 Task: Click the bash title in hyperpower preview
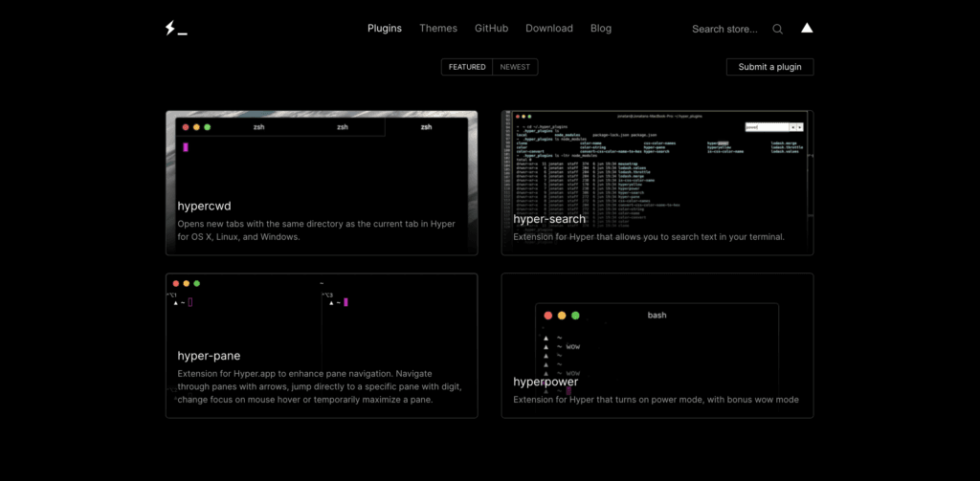[657, 316]
